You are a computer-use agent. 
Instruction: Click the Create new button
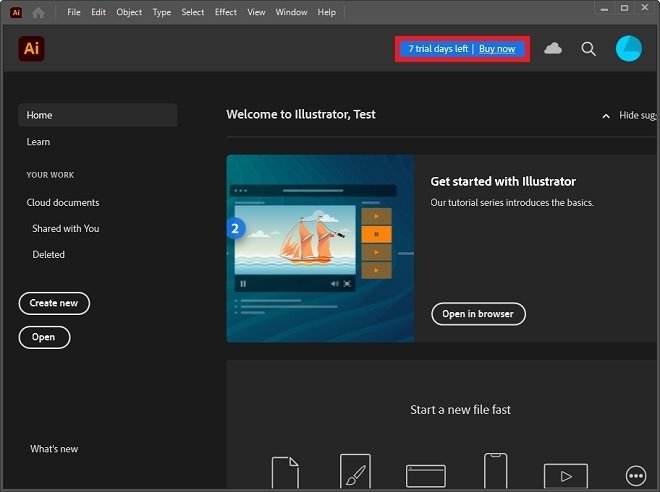(54, 303)
